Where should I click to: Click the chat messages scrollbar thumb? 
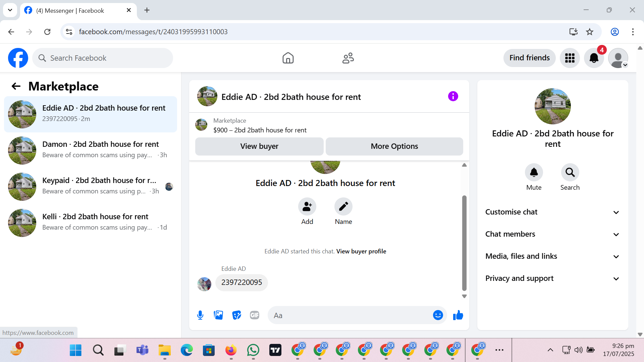[x=464, y=243]
